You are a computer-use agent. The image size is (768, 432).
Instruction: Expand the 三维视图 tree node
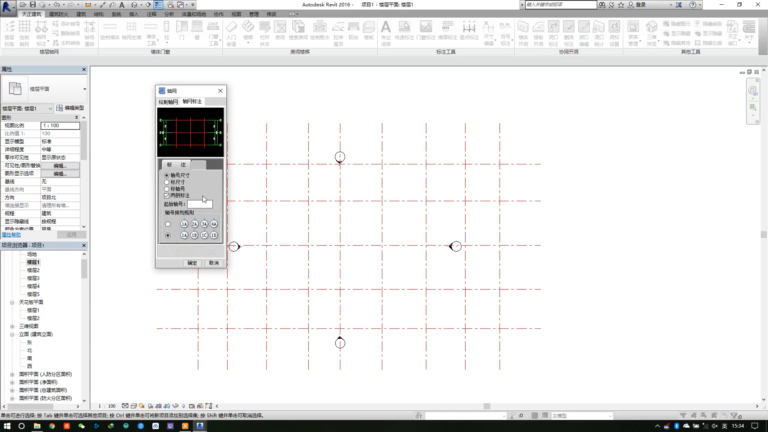point(12,326)
